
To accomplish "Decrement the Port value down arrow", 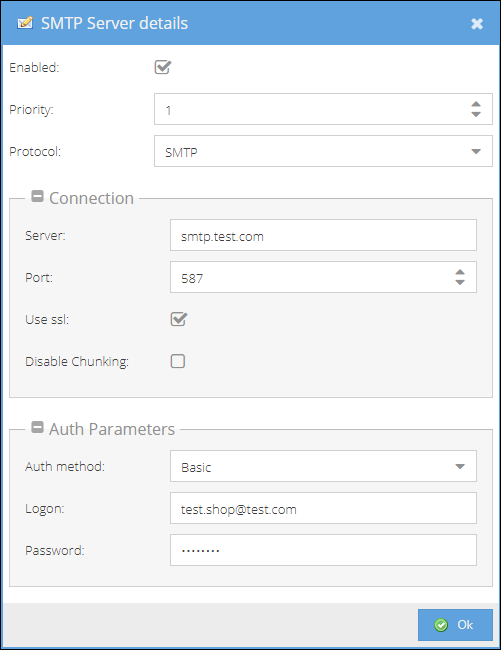I will pyautogui.click(x=460, y=282).
